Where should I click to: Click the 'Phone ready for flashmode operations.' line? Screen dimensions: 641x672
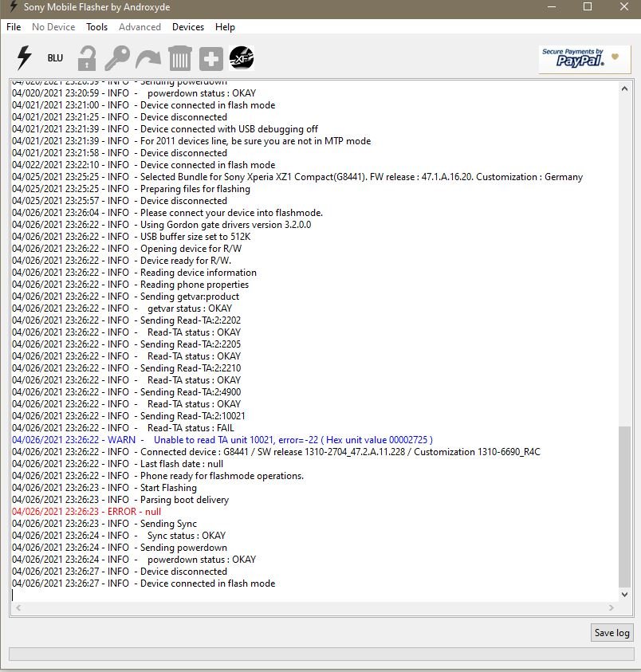158,476
